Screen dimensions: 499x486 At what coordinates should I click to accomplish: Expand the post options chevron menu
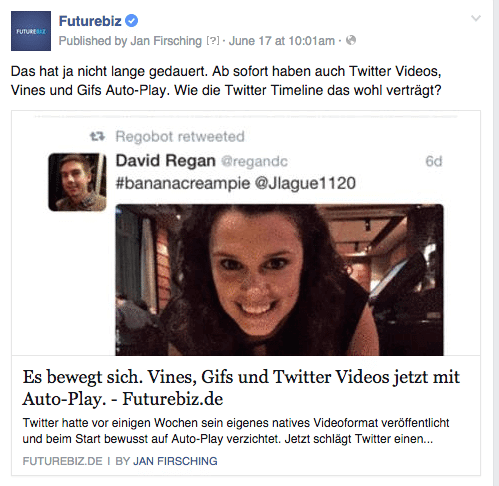tap(476, 18)
